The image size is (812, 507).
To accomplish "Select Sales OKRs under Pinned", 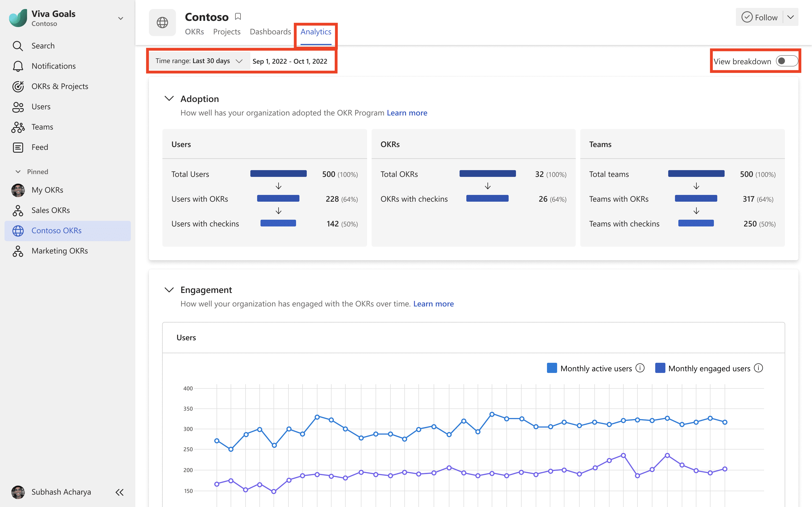I will tap(51, 210).
